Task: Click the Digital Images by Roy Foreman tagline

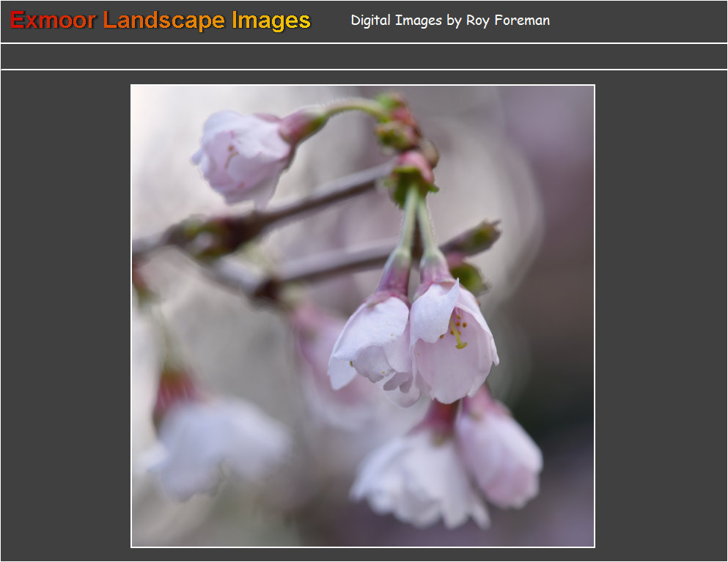Action: pos(449,21)
